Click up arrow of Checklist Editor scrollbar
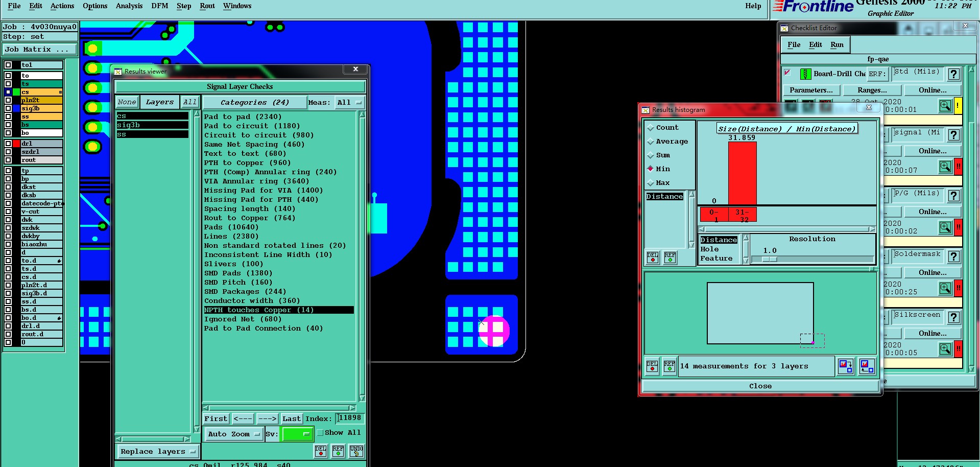The width and height of the screenshot is (980, 467). (x=971, y=70)
